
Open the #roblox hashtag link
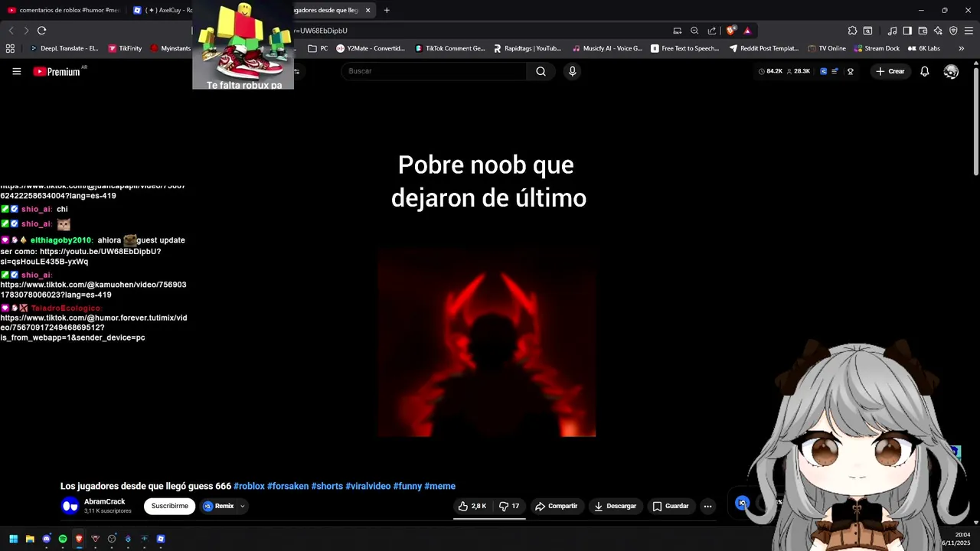[249, 486]
